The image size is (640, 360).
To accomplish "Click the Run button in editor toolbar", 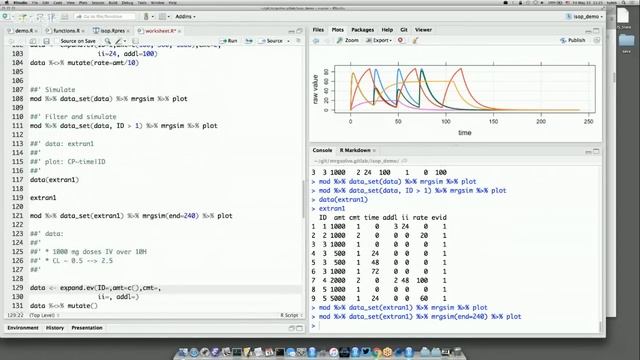I will coord(229,41).
